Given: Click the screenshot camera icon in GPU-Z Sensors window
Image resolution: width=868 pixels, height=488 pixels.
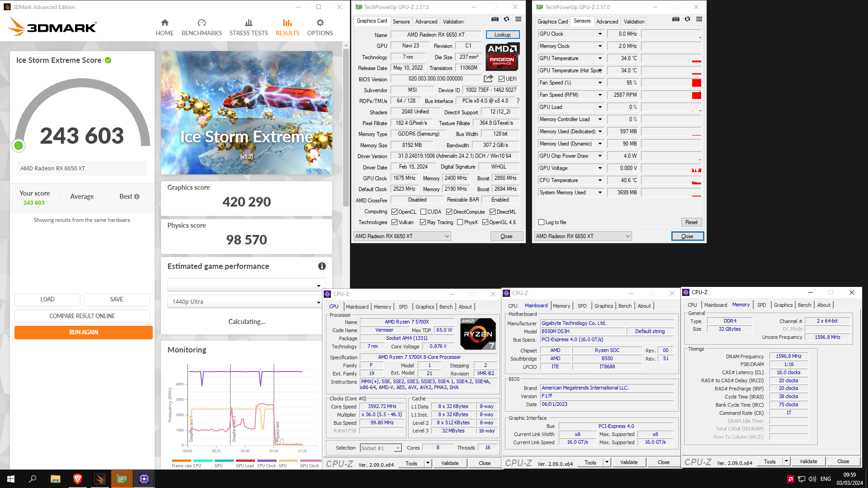Looking at the screenshot, I should [676, 19].
